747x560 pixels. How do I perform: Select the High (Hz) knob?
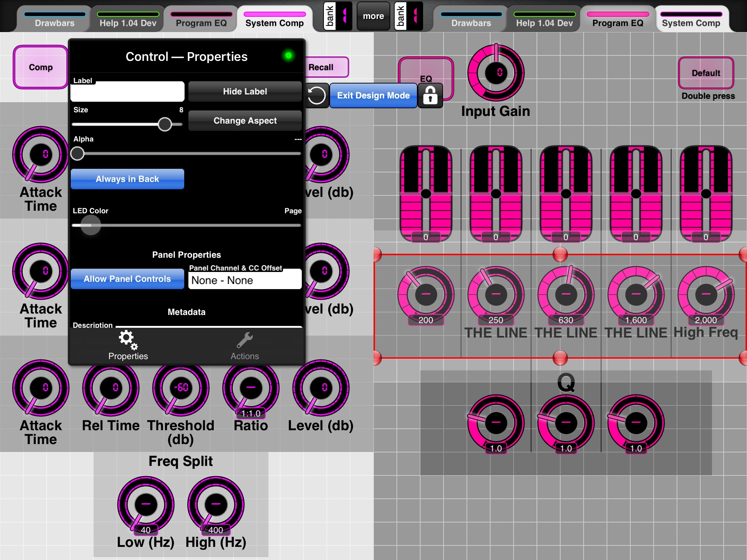216,505
